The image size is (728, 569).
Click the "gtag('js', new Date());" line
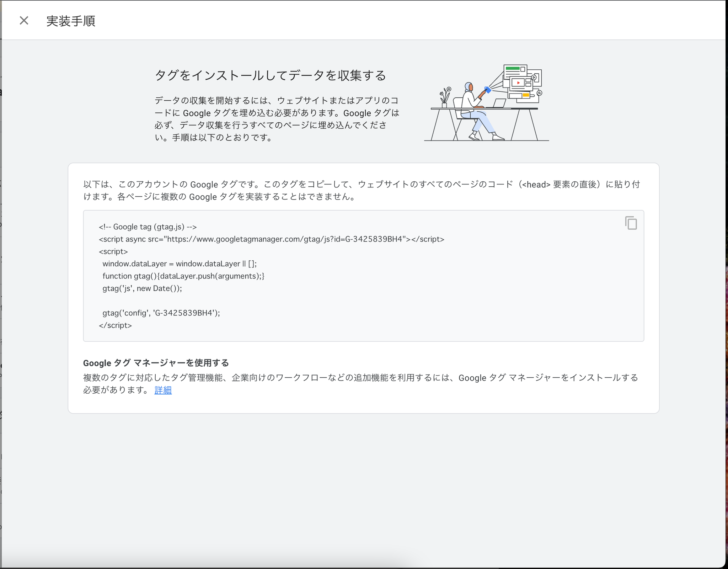click(x=142, y=288)
